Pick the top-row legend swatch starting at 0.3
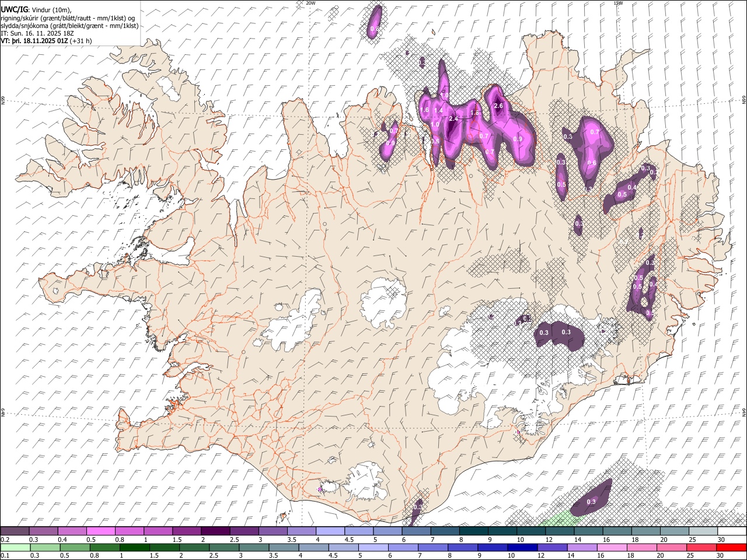Image resolution: width=747 pixels, height=560 pixels. [x=43, y=531]
